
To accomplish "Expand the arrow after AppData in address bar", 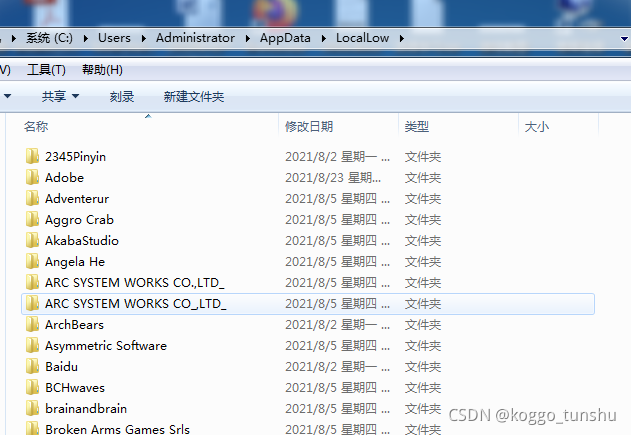I will [x=324, y=38].
